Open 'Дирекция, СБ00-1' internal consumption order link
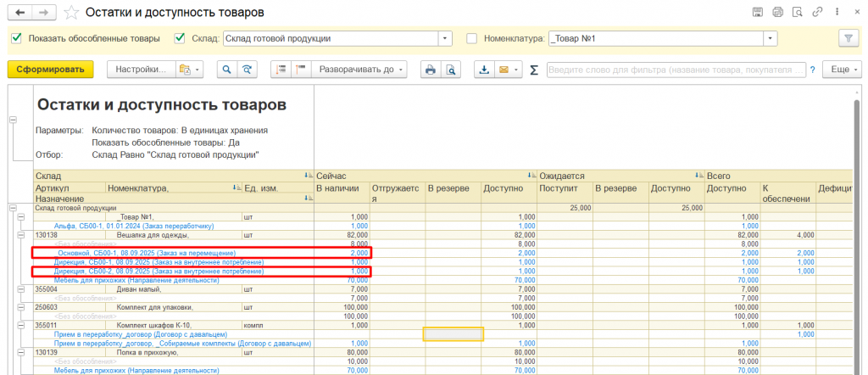The width and height of the screenshot is (868, 375). pos(159,262)
